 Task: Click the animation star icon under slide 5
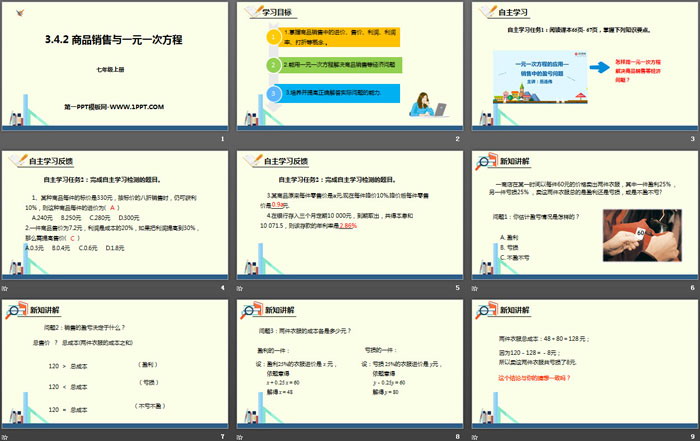(240, 288)
